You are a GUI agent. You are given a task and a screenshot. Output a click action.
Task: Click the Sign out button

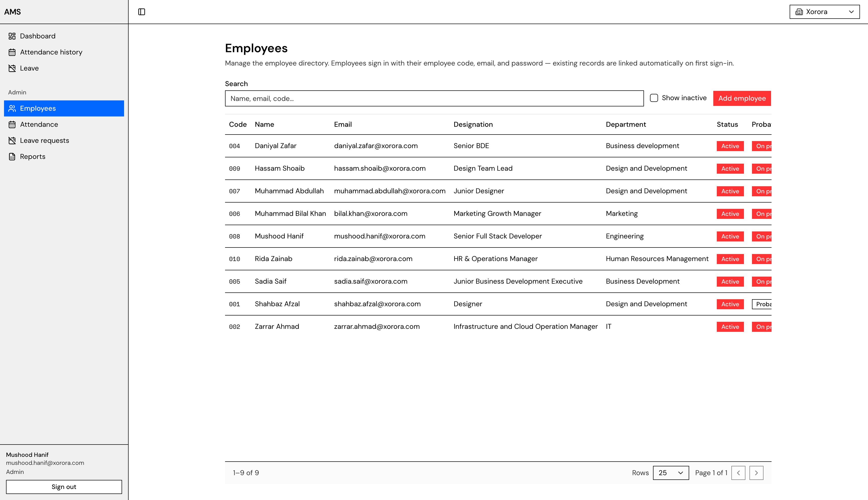click(64, 487)
